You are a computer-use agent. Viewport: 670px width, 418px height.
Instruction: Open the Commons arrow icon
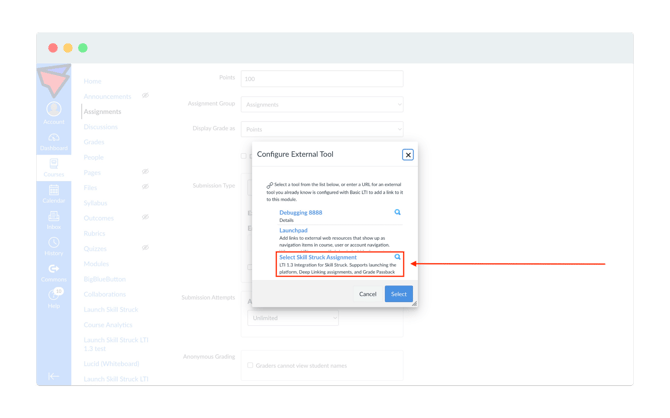54,268
